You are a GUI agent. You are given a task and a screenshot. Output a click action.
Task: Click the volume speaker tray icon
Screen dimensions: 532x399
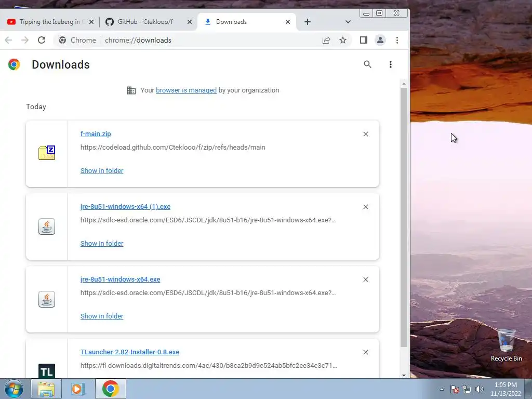pyautogui.click(x=480, y=389)
